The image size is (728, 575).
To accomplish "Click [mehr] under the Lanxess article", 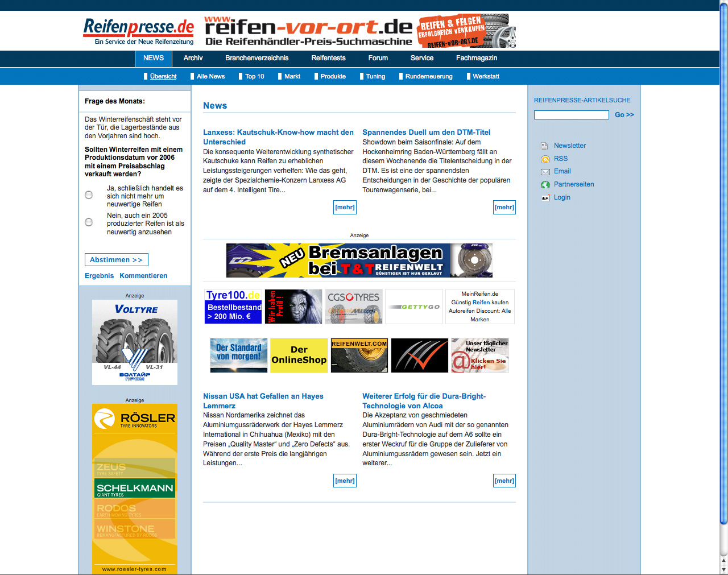I will [x=345, y=208].
